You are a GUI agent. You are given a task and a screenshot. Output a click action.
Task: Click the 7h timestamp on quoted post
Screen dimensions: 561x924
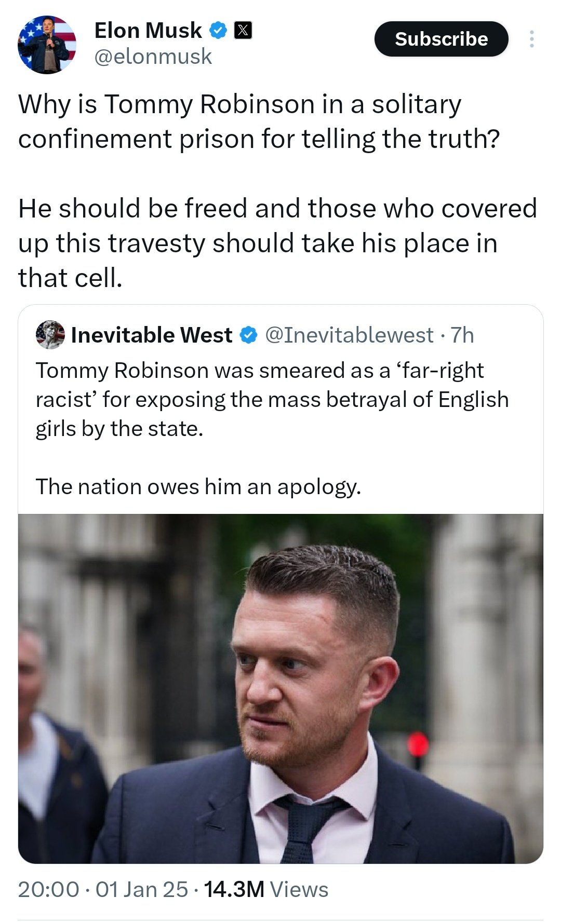coord(462,335)
